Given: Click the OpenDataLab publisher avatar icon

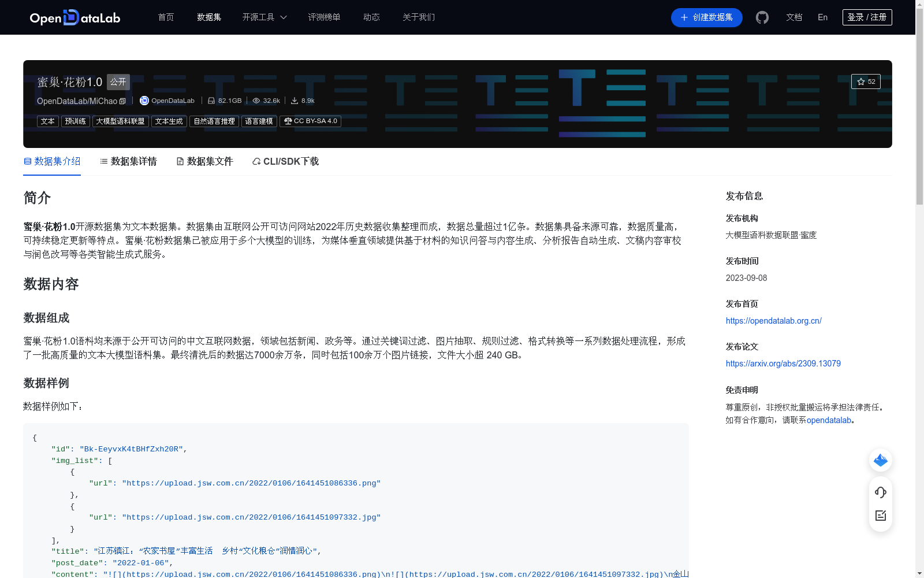Looking at the screenshot, I should [x=144, y=101].
